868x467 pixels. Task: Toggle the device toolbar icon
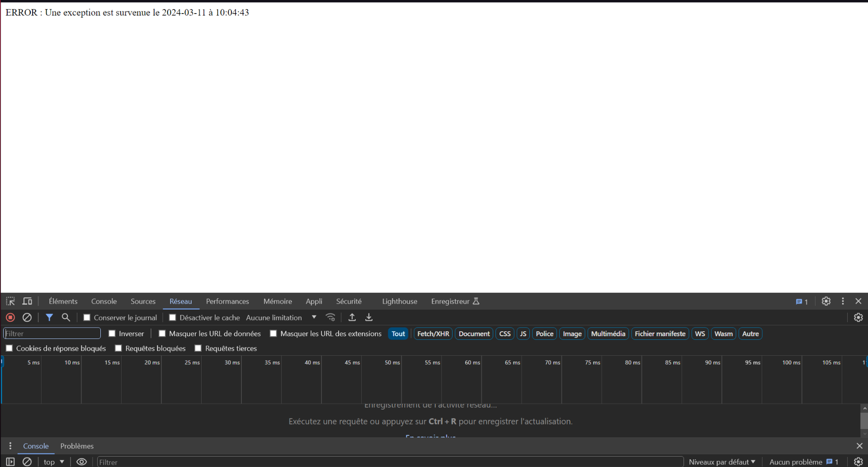(28, 301)
